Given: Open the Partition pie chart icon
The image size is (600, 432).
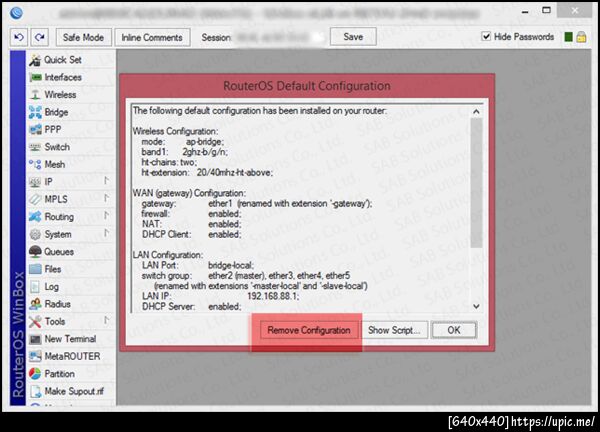Looking at the screenshot, I should [x=35, y=374].
